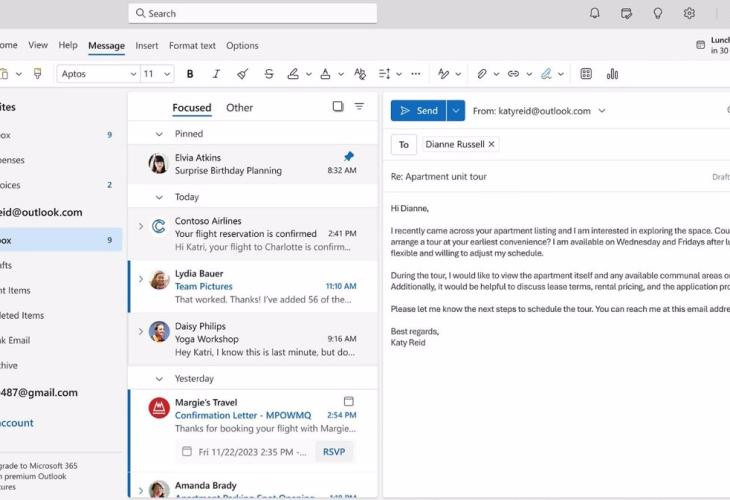Click the insert link icon

[x=513, y=74]
